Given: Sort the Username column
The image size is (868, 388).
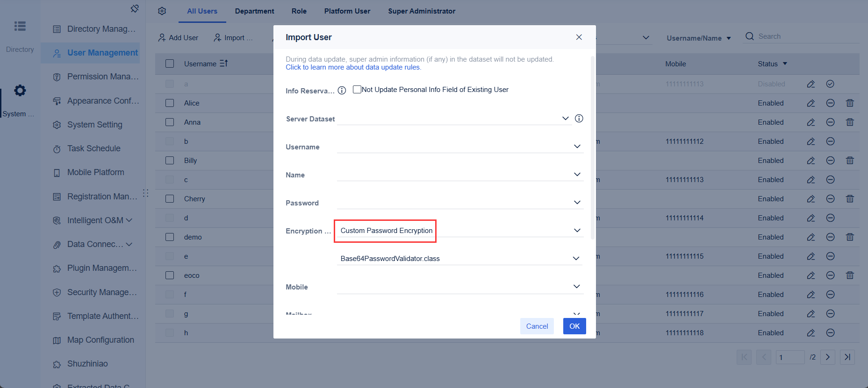Looking at the screenshot, I should coord(223,63).
